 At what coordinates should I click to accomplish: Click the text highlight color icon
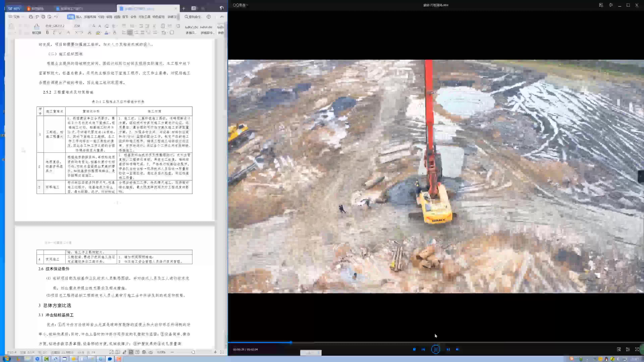click(98, 33)
